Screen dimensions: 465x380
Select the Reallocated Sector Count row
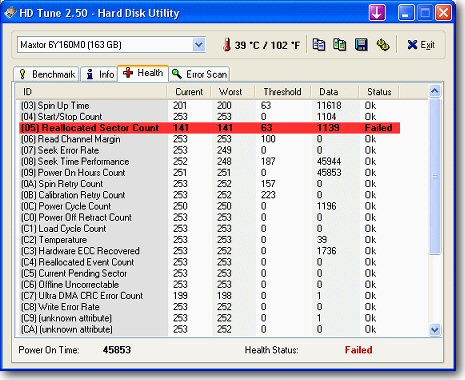pos(210,128)
